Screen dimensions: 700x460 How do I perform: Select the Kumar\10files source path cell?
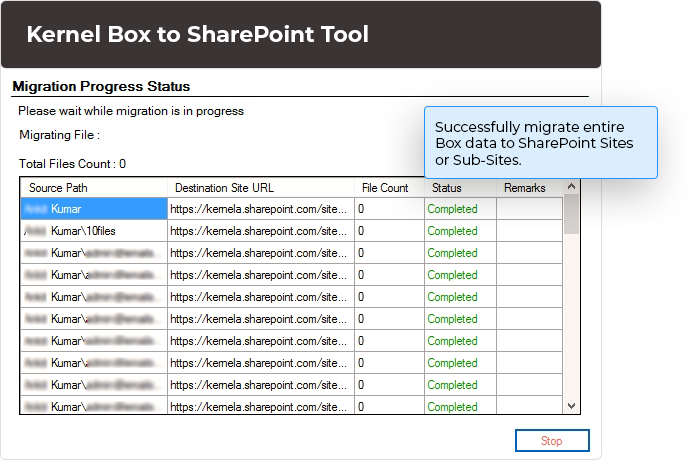[94, 231]
